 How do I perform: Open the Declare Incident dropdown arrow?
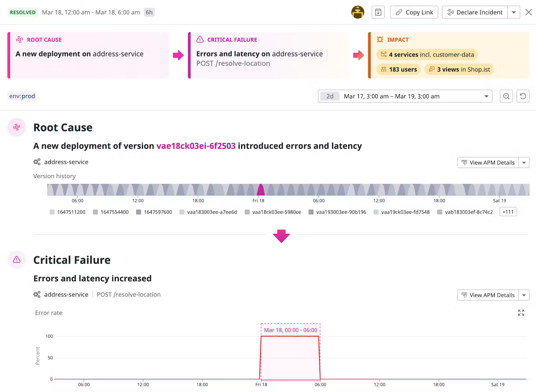(514, 12)
